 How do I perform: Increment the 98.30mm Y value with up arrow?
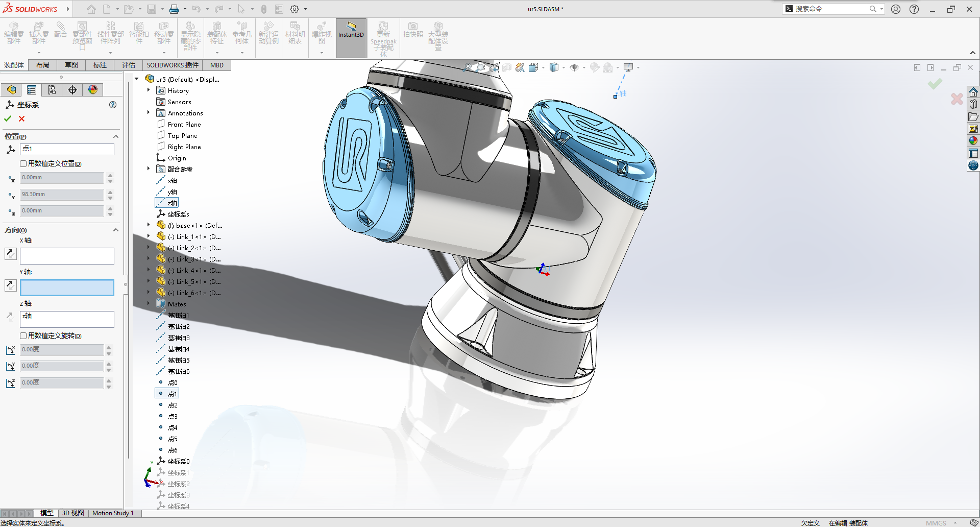point(110,191)
